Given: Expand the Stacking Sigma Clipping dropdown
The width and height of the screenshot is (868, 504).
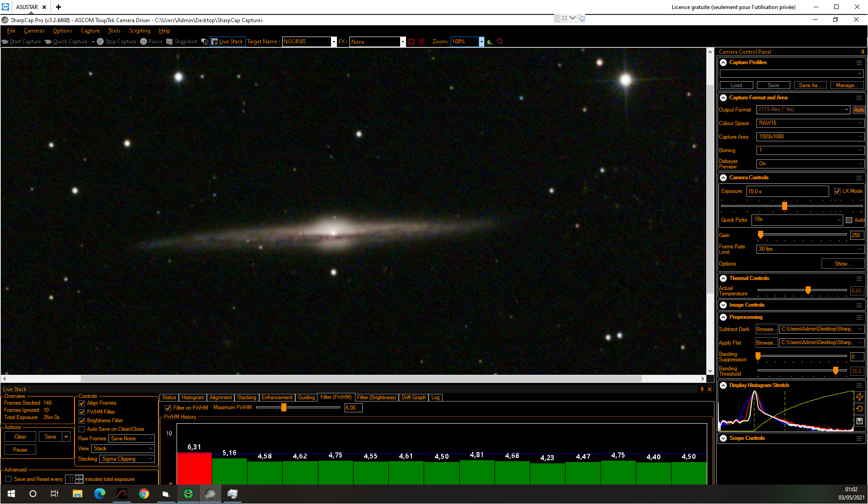Looking at the screenshot, I should tap(127, 459).
